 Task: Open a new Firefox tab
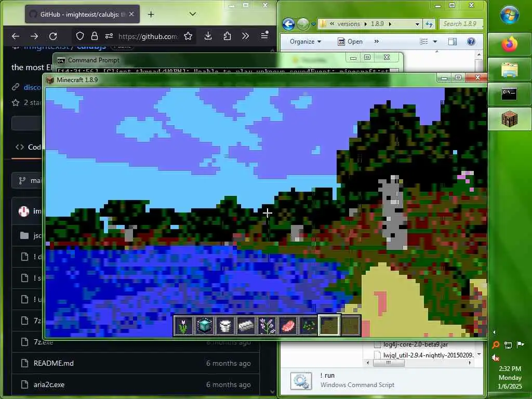coord(151,14)
